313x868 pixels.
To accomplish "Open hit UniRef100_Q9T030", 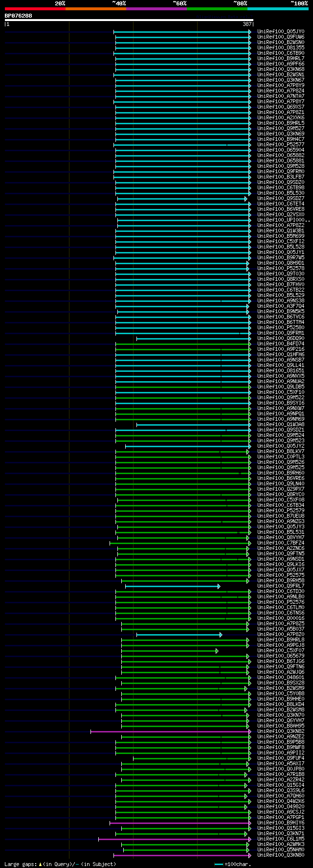I will tap(281, 274).
